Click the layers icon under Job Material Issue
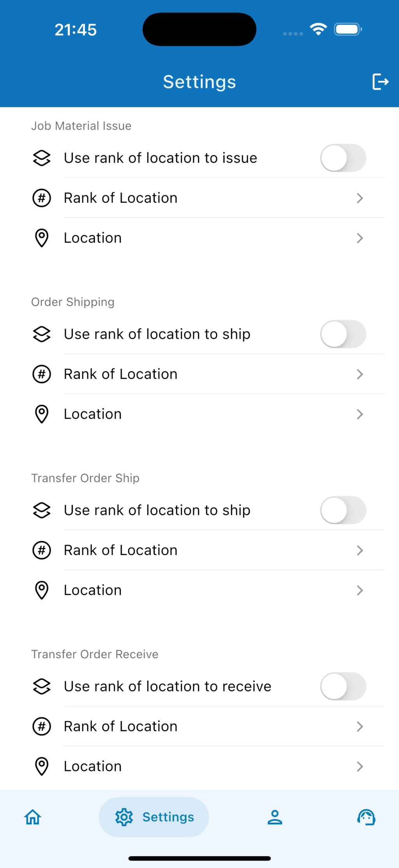This screenshot has height=868, width=399. pyautogui.click(x=42, y=158)
